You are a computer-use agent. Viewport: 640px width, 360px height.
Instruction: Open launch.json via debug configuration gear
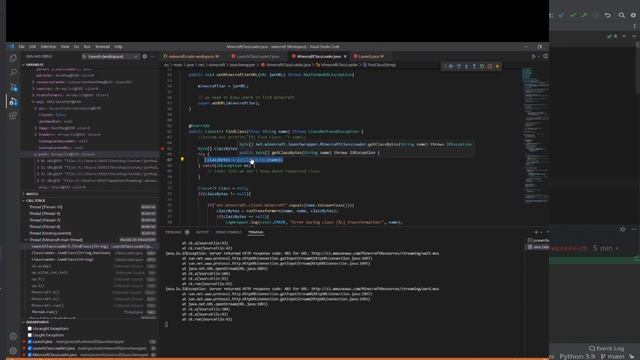(x=145, y=56)
